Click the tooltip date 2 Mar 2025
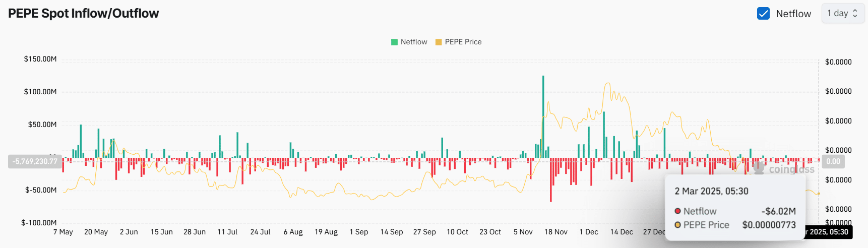This screenshot has height=248, width=868. 711,191
